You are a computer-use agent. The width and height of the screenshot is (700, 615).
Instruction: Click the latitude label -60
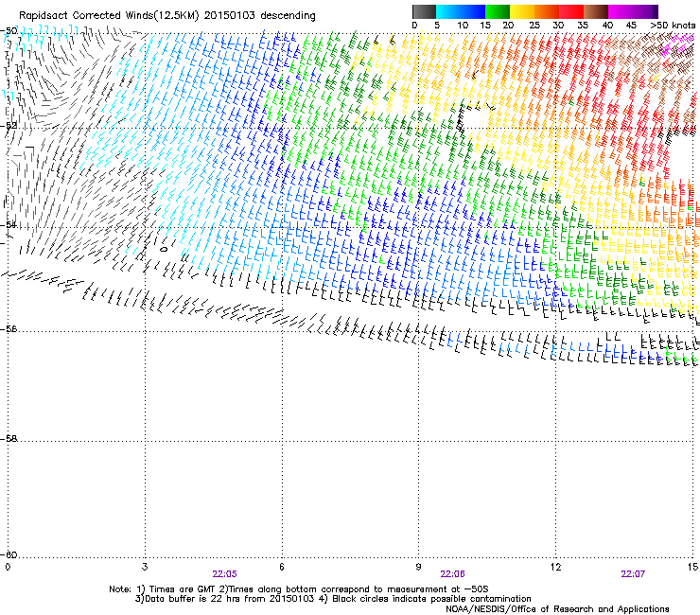click(x=9, y=554)
